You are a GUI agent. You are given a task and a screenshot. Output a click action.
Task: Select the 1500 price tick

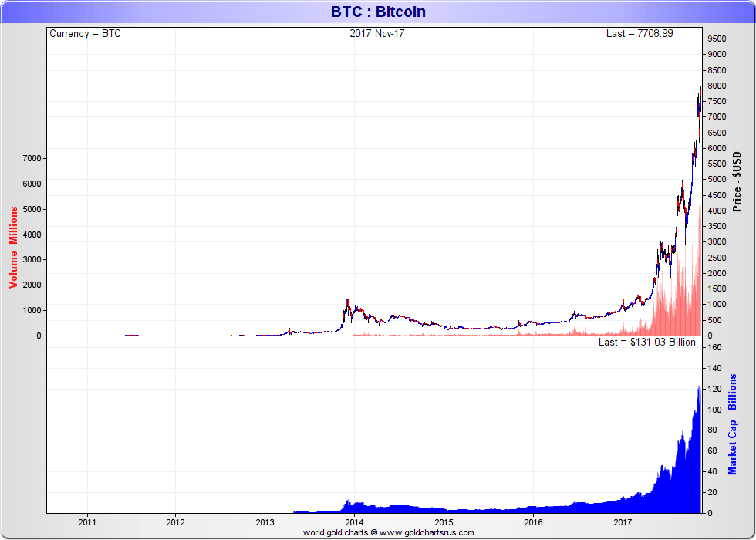click(x=717, y=289)
